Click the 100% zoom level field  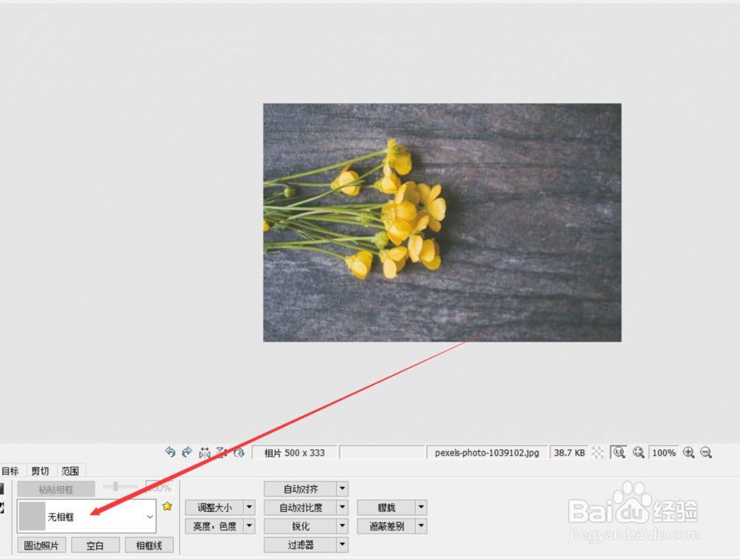click(664, 453)
